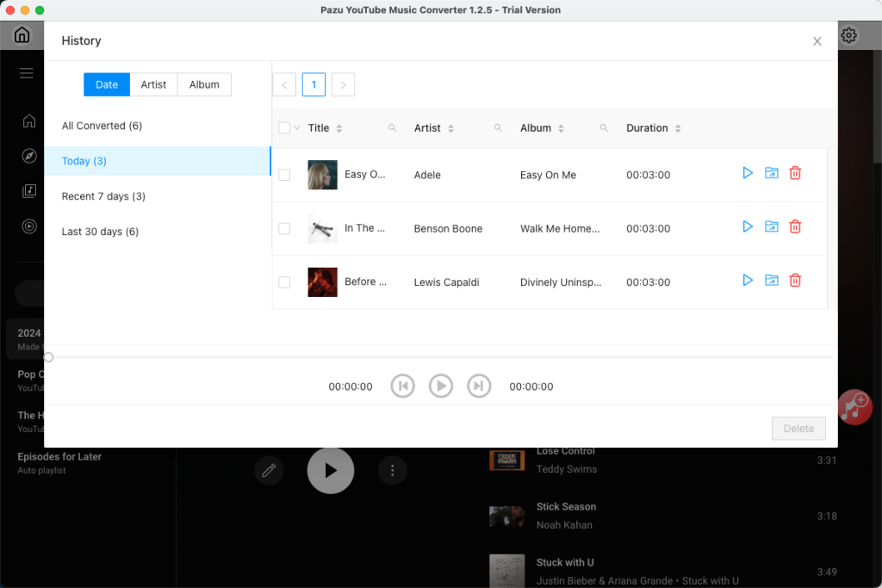Screen dimensions: 882x588
Task: Click the floating add-music converter icon
Action: click(854, 406)
